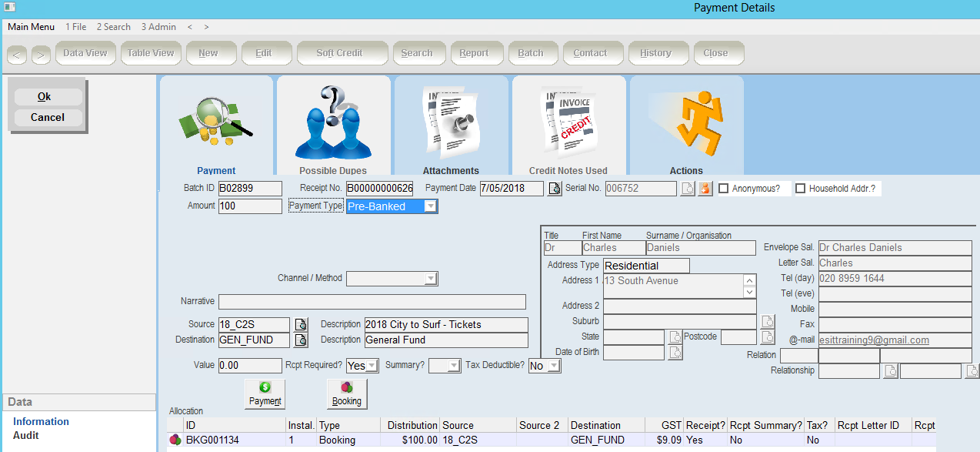Enable the Household Addr. checkbox
980x452 pixels.
(801, 189)
